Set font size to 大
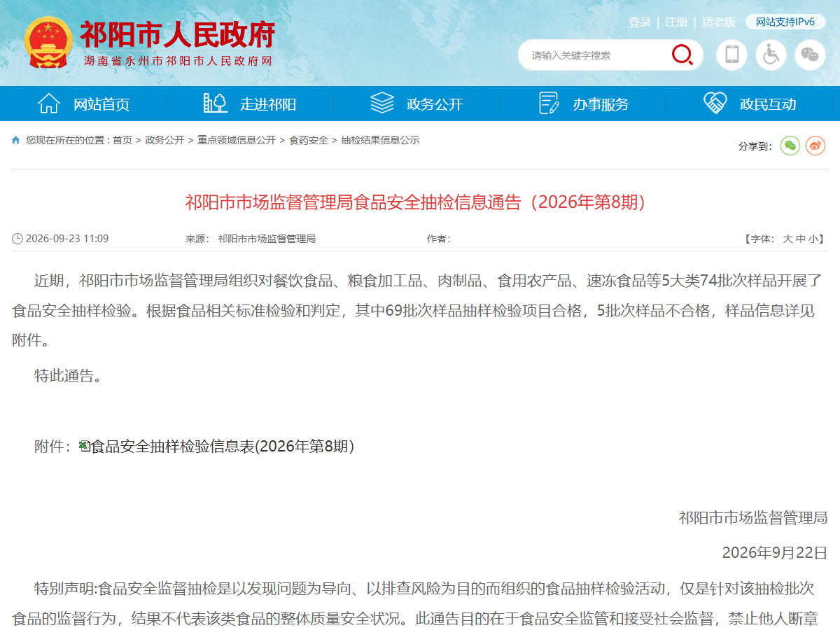This screenshot has width=840, height=630. pyautogui.click(x=787, y=239)
